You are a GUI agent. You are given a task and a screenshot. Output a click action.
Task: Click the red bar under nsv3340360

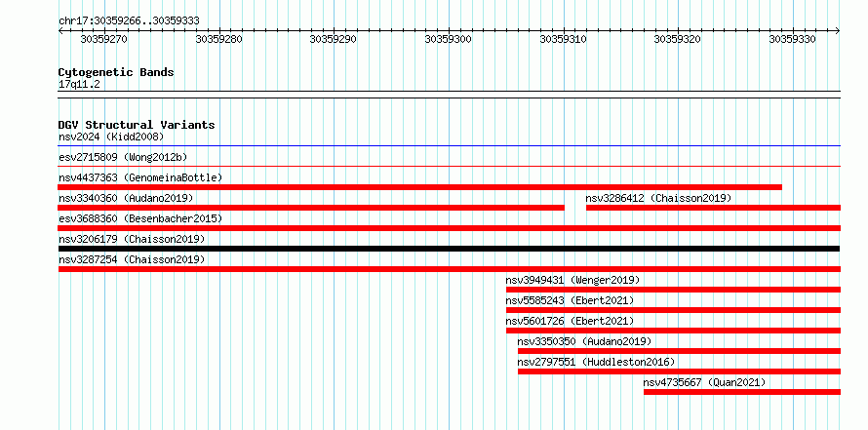pos(311,208)
